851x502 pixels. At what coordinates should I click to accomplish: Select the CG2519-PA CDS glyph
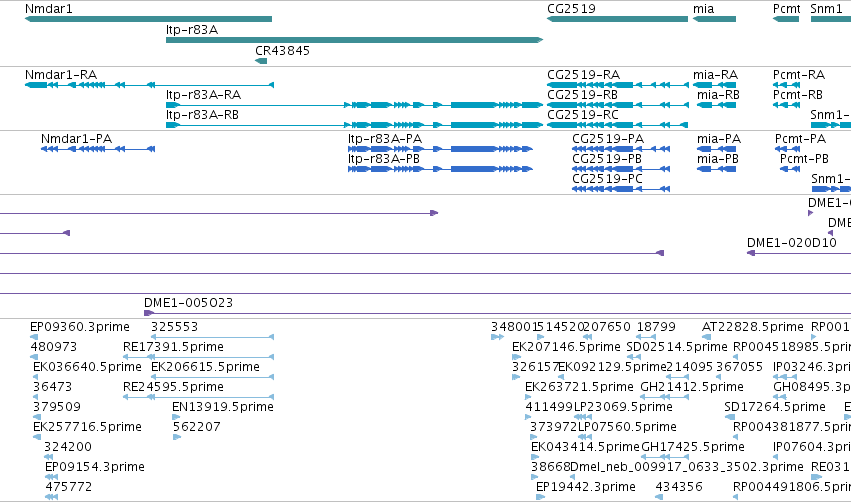coord(621,149)
